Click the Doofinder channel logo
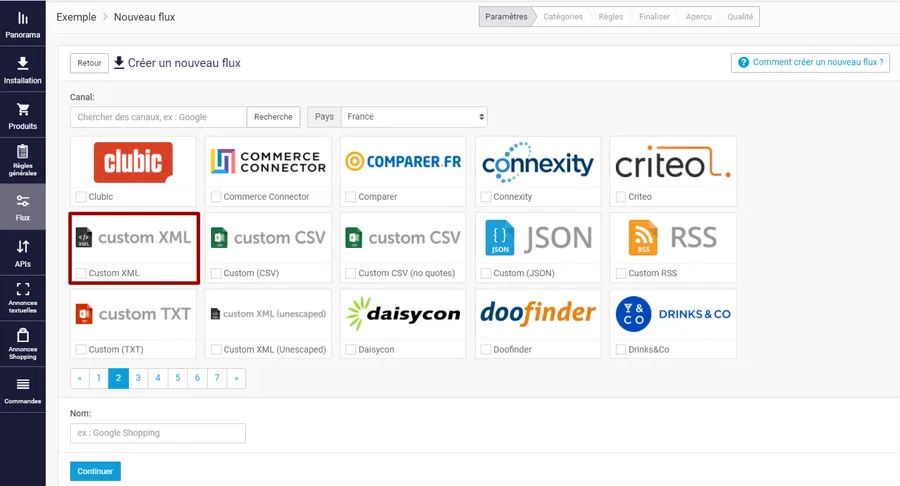Screen dimensions: 900x486 pyautogui.click(x=538, y=313)
